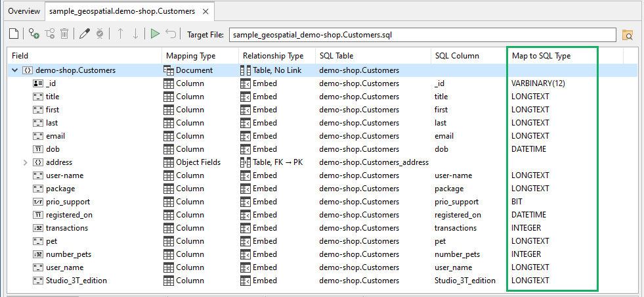
Task: Click the new document toolbar icon
Action: [14, 34]
